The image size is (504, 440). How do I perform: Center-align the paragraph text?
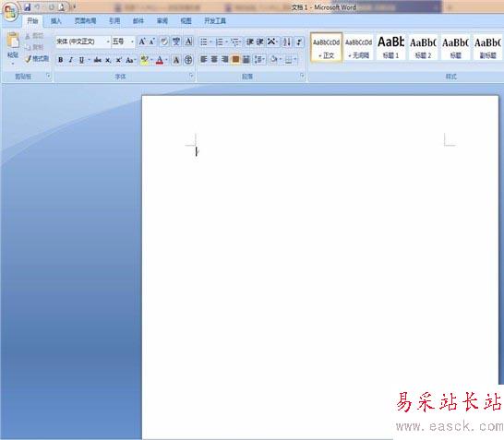pos(214,59)
